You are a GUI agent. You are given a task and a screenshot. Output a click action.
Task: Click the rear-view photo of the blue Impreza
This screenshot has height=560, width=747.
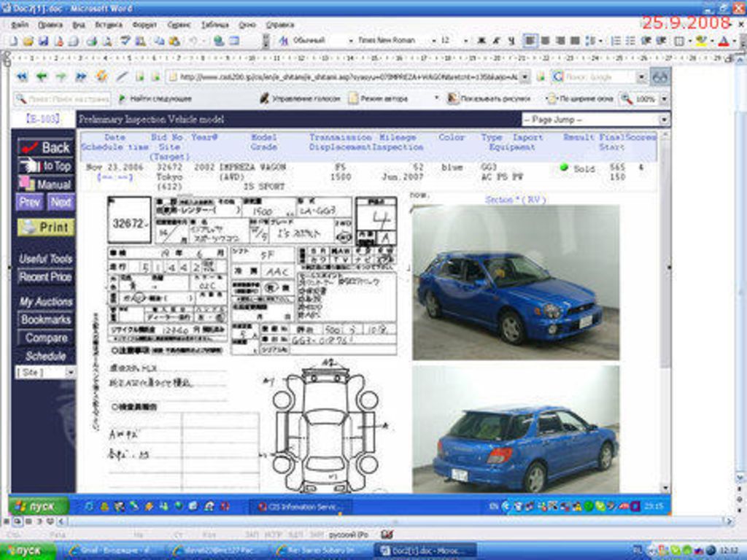[x=516, y=429]
